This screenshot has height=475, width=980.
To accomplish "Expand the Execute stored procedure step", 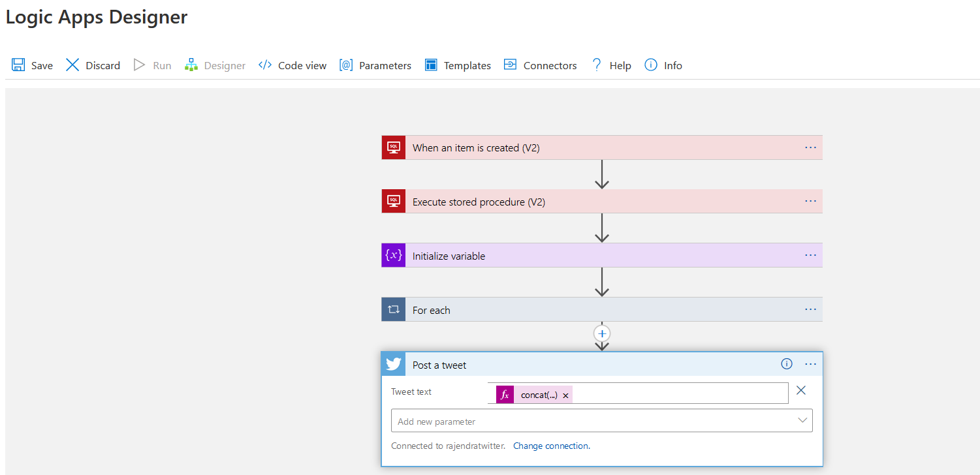I will tap(479, 202).
